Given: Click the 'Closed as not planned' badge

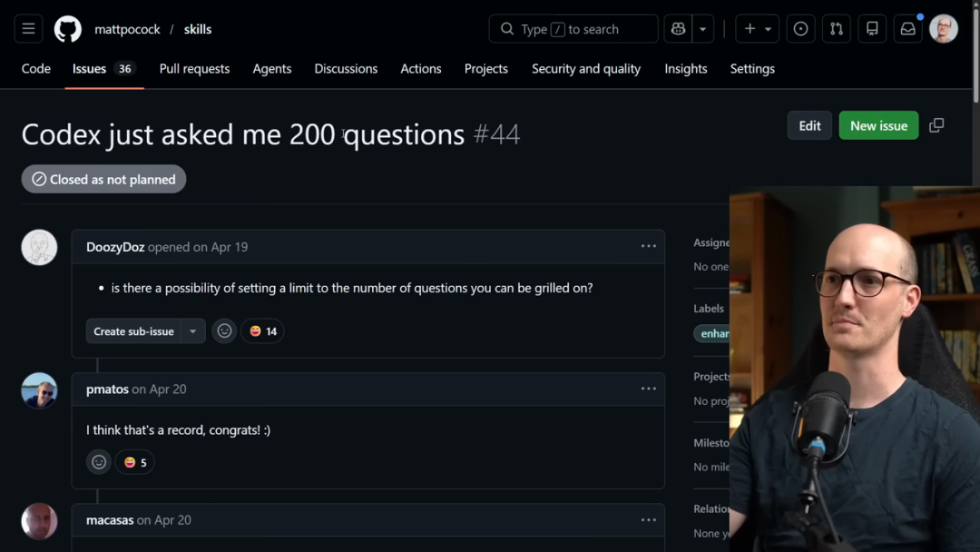Looking at the screenshot, I should click(103, 180).
